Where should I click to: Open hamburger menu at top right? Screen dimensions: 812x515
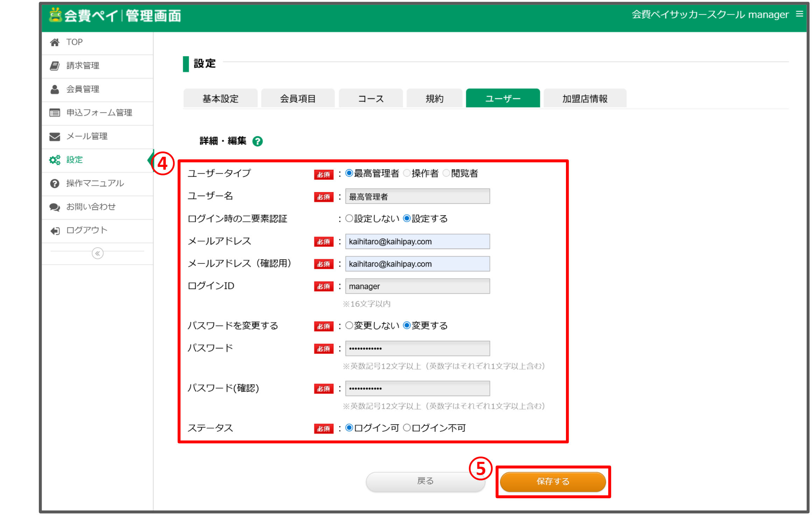799,14
